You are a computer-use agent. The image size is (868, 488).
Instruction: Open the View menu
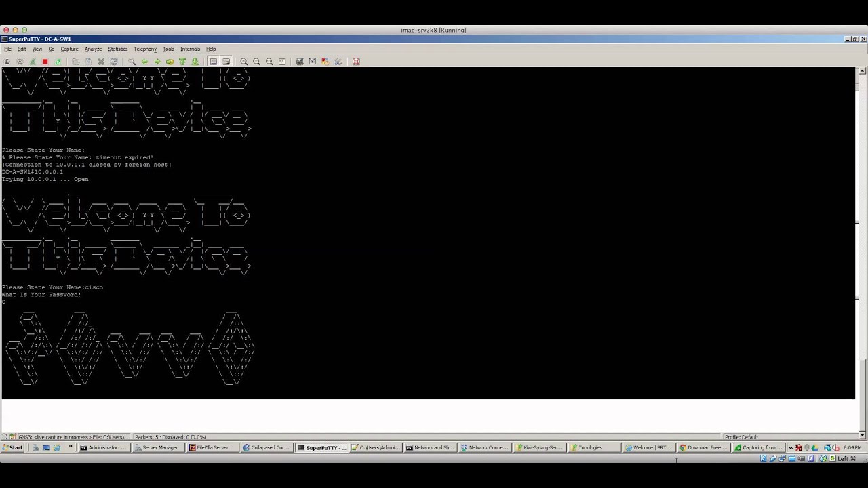[37, 49]
